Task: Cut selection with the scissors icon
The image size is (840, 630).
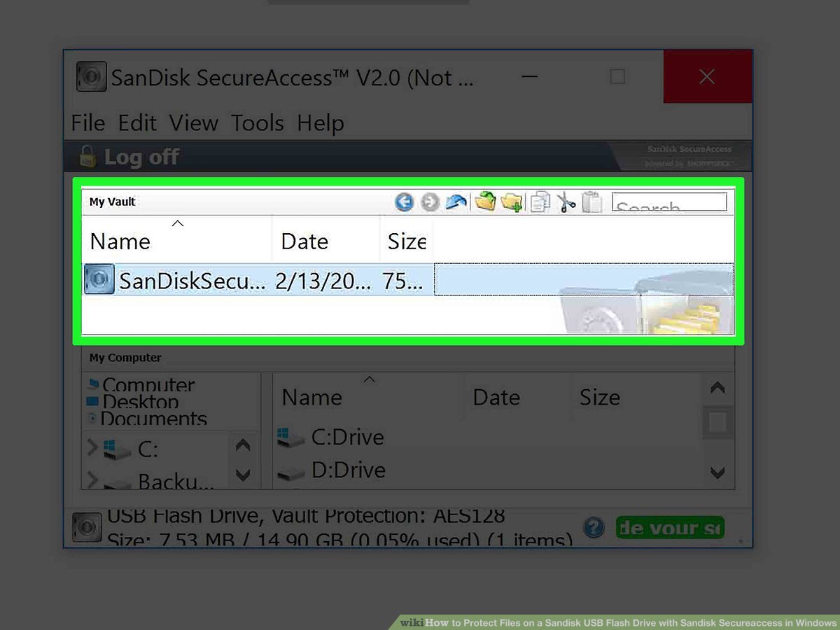Action: click(x=566, y=202)
